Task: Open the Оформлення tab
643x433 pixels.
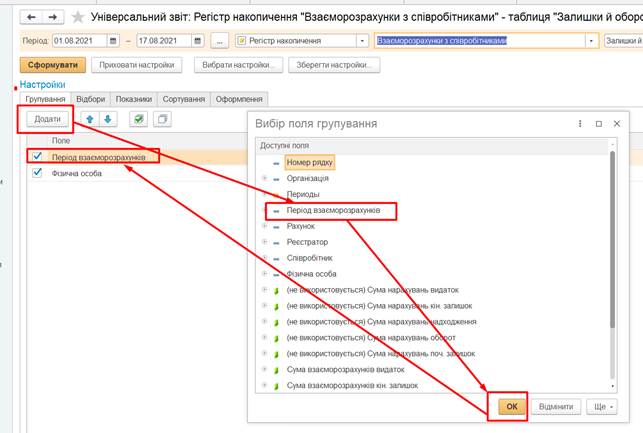Action: point(240,99)
